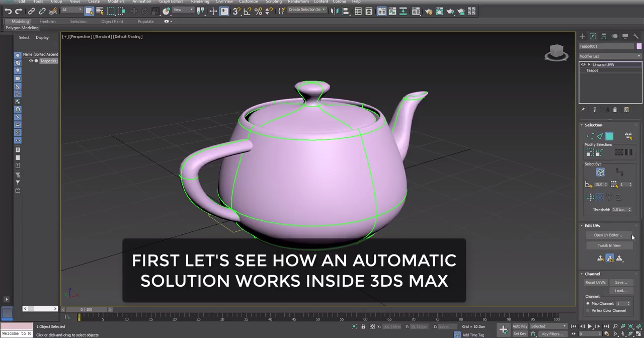Click the Save button in Channel rollout
The image size is (644, 338).
tap(621, 283)
